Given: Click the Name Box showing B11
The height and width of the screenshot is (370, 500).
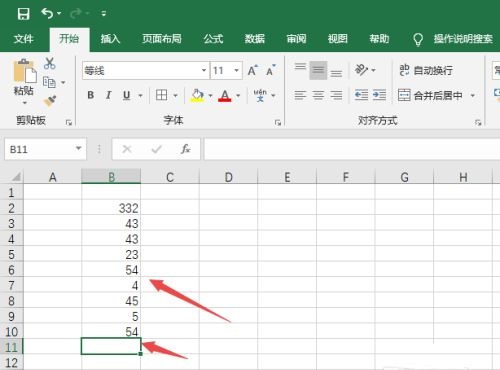Looking at the screenshot, I should click(x=40, y=149).
